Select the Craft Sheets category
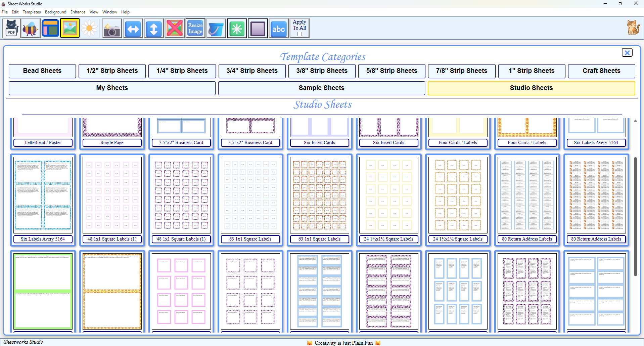 click(x=601, y=71)
